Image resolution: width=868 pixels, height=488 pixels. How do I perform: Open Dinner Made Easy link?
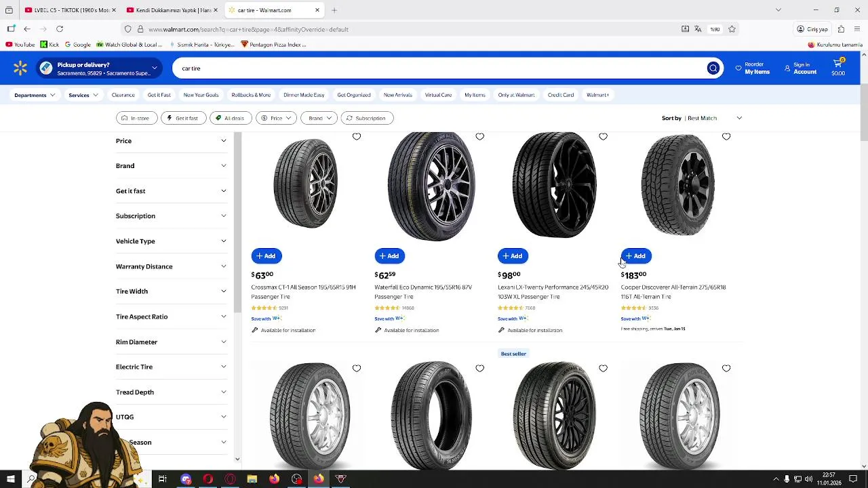click(x=304, y=95)
